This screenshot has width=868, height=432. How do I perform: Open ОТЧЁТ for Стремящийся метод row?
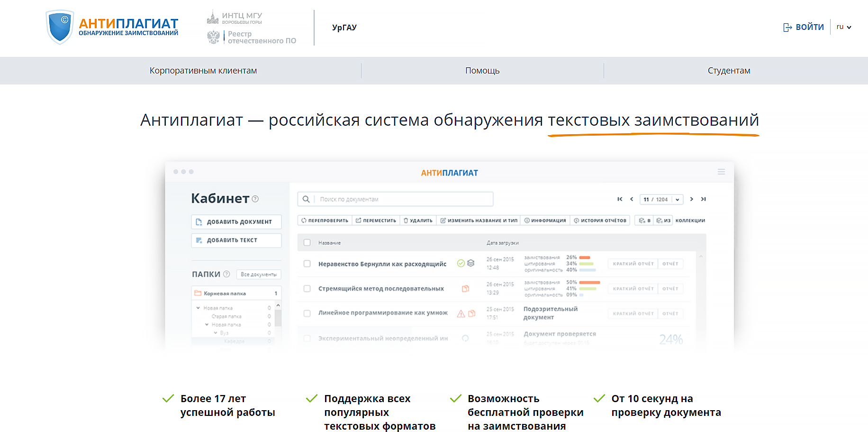pos(670,288)
